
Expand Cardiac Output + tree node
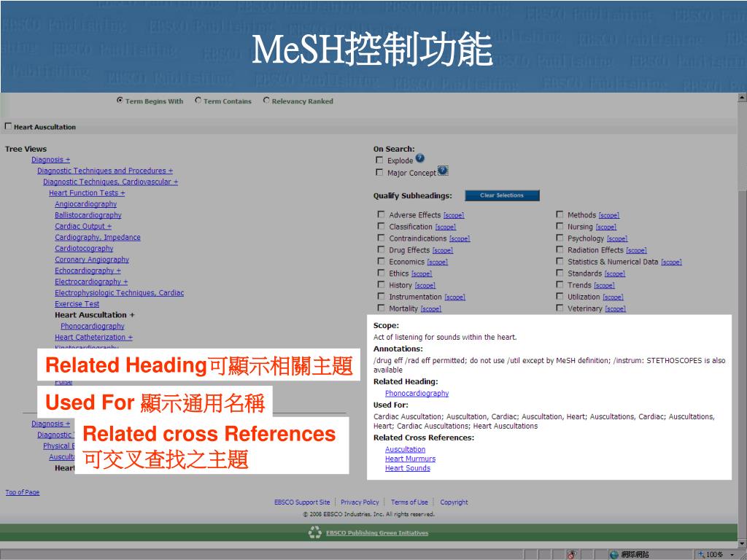83,226
